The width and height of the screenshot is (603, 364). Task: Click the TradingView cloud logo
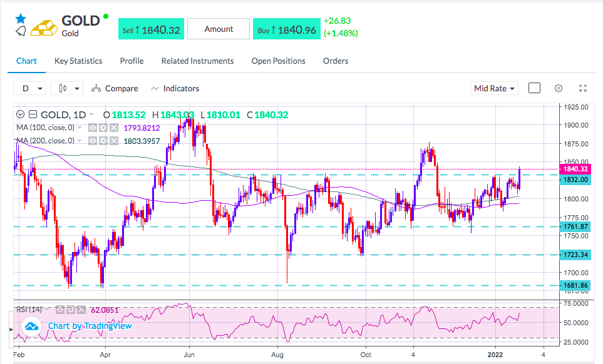[x=31, y=326]
